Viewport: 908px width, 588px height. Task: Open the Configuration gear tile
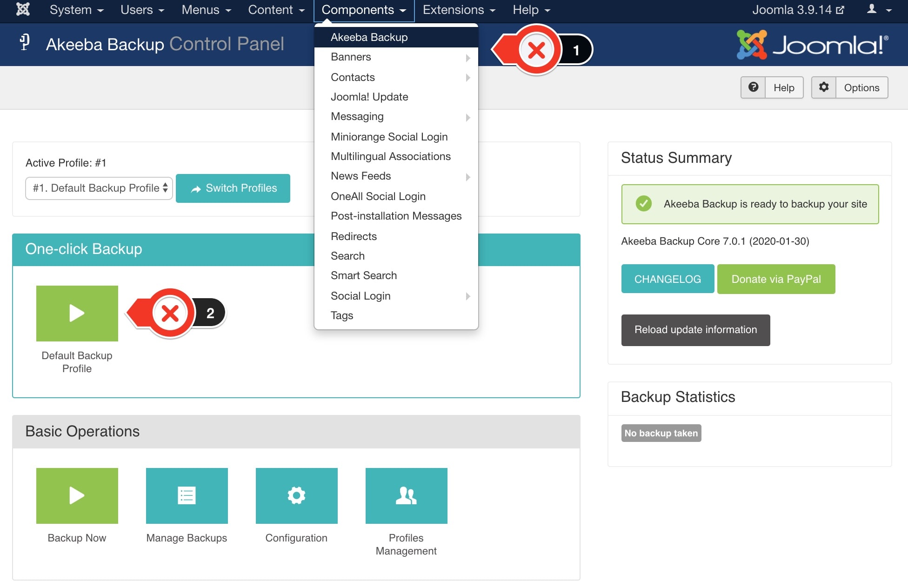(297, 496)
